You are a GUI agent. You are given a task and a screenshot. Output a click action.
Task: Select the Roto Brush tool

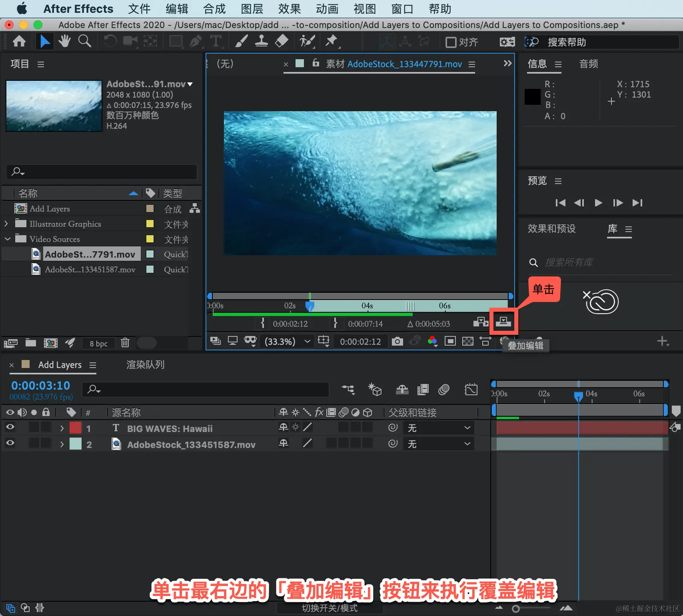coord(308,41)
